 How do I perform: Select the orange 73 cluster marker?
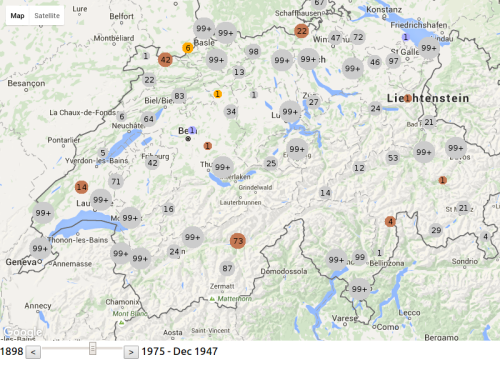tap(238, 241)
